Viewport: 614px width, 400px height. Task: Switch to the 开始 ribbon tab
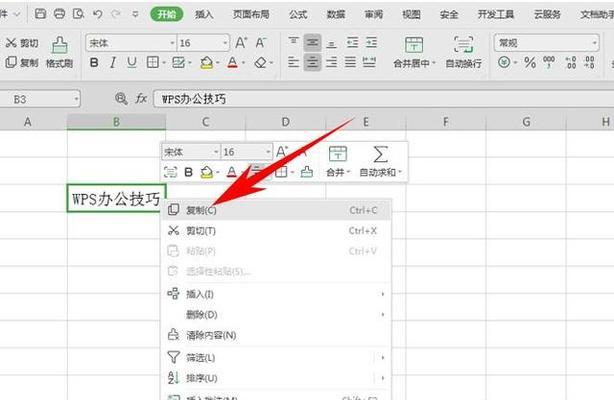point(167,14)
